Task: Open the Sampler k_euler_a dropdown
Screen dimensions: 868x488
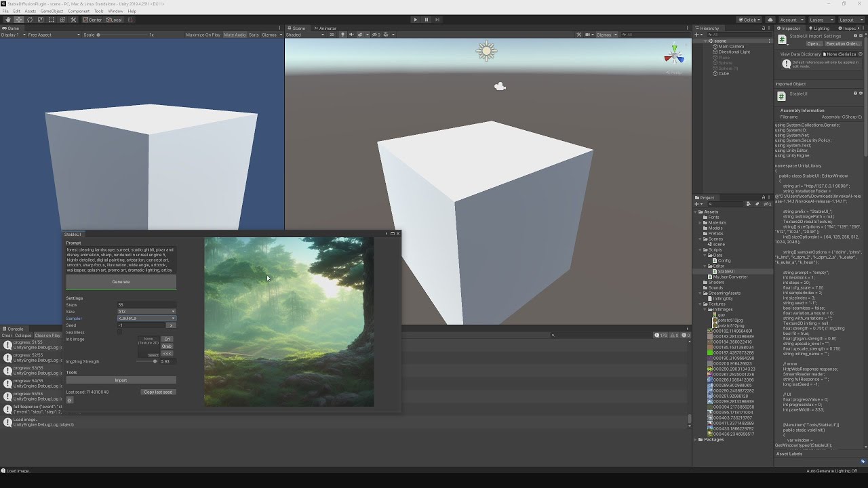Action: (146, 319)
